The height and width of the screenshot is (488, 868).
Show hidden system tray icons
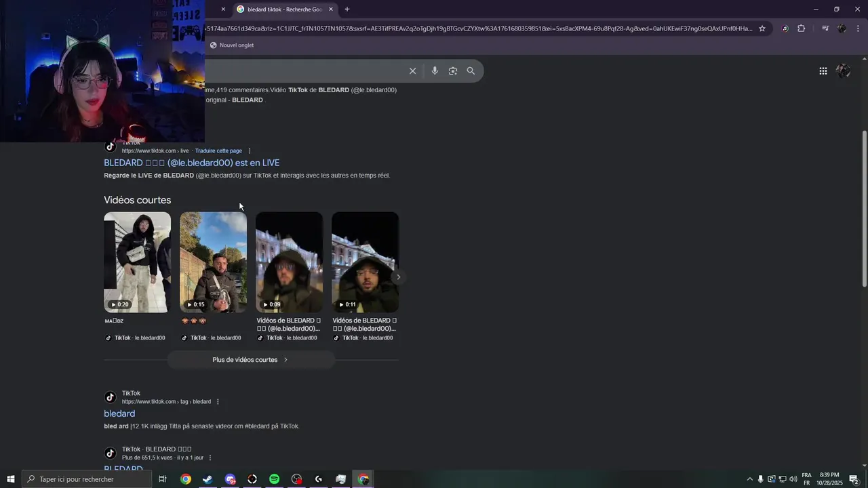pyautogui.click(x=749, y=479)
